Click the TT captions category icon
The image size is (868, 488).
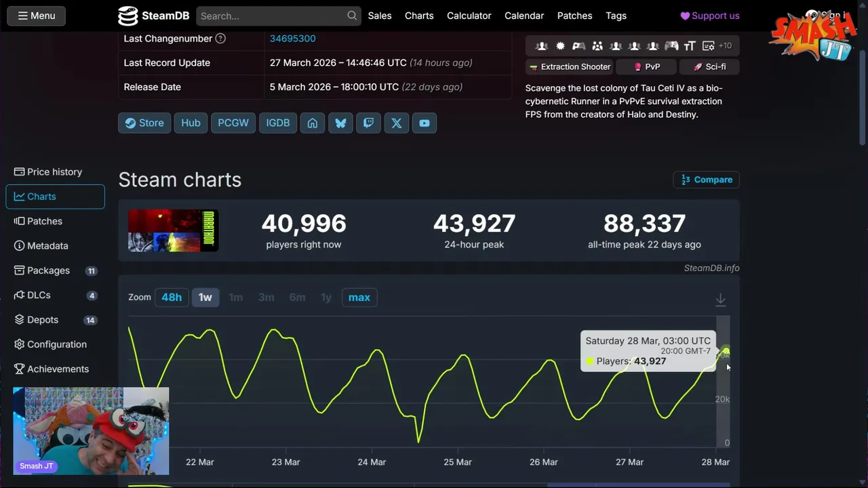pyautogui.click(x=690, y=46)
